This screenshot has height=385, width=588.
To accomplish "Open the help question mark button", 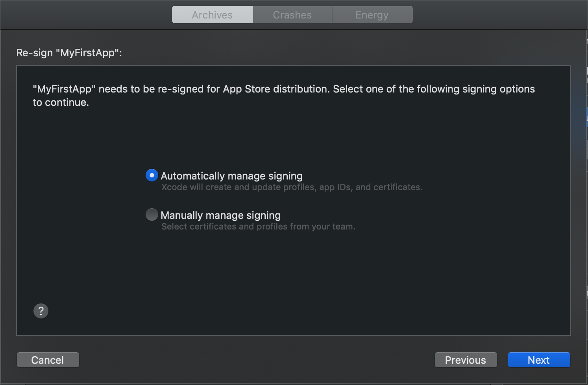I will [x=41, y=311].
